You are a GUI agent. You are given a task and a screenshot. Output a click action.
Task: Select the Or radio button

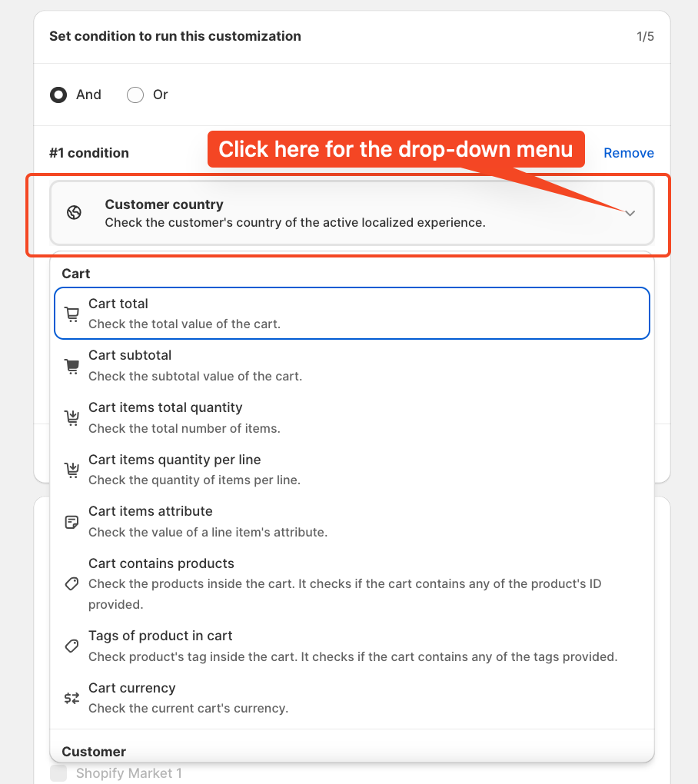point(135,95)
